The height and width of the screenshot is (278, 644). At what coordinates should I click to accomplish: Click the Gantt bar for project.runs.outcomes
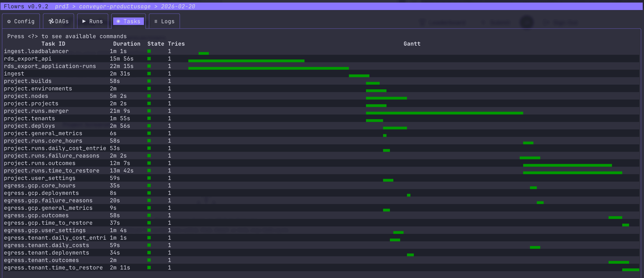tap(568, 165)
